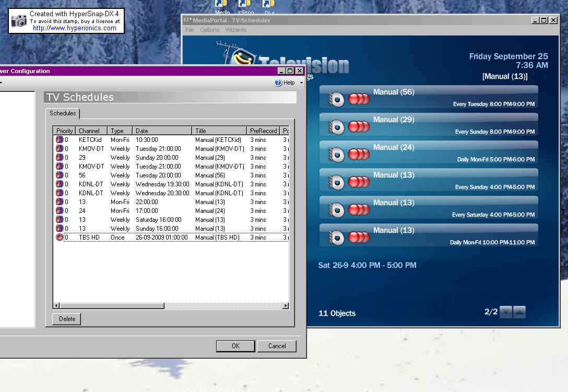Image resolution: width=568 pixels, height=392 pixels.
Task: Click the page down arrow beside 2/2
Action: 506,312
